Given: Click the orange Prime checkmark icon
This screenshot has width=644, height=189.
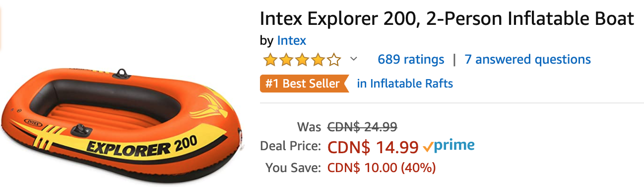Looking at the screenshot, I should pos(428,147).
